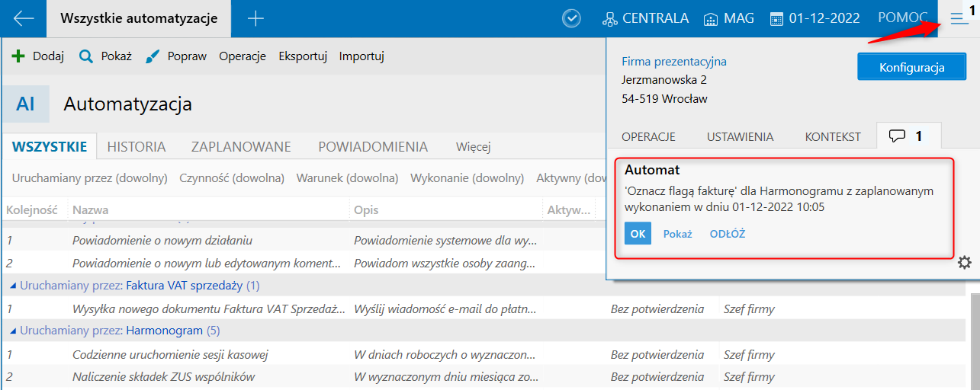Collapse the Harmonogram group
This screenshot has width=980, height=390.
coord(12,331)
